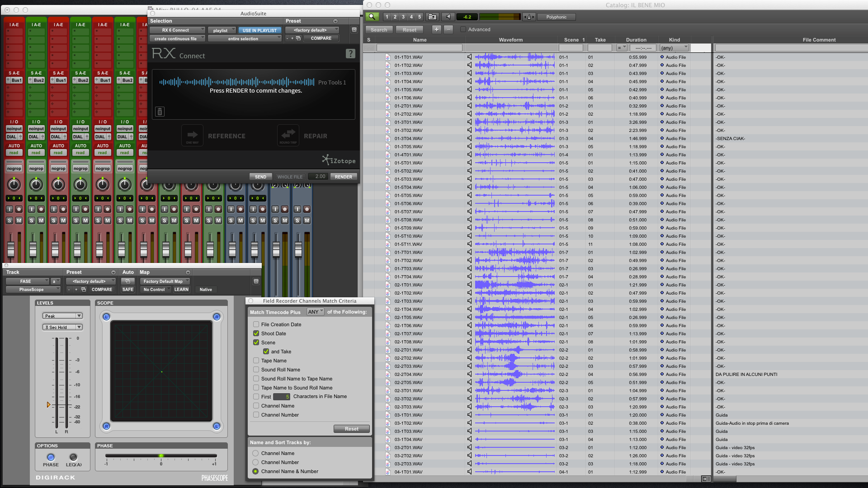Open the 'entire selection' dropdown
This screenshot has height=488, width=868.
coord(245,39)
